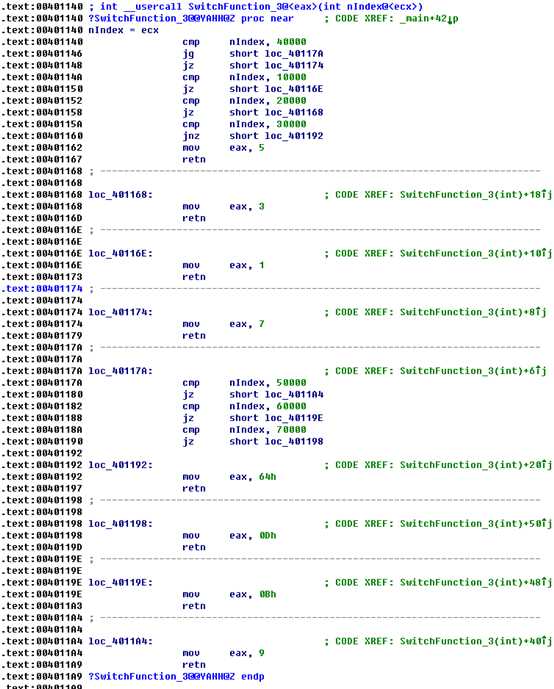Follow the "short loc_40119E" jz operand
This screenshot has height=689, width=554.
pos(276,418)
